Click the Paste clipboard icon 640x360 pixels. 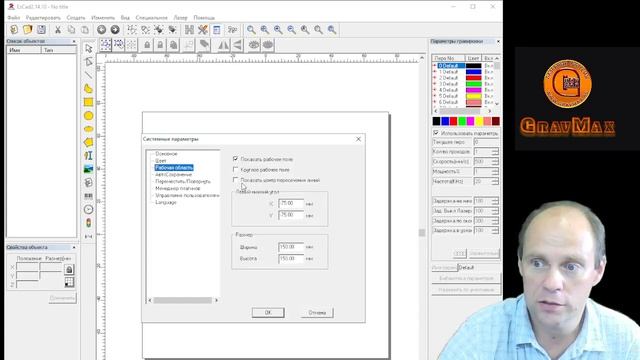84,29
